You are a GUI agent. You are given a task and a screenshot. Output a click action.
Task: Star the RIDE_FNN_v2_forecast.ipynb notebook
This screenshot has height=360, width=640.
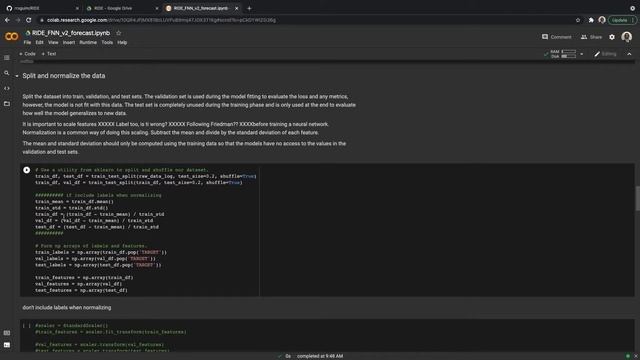coord(118,33)
